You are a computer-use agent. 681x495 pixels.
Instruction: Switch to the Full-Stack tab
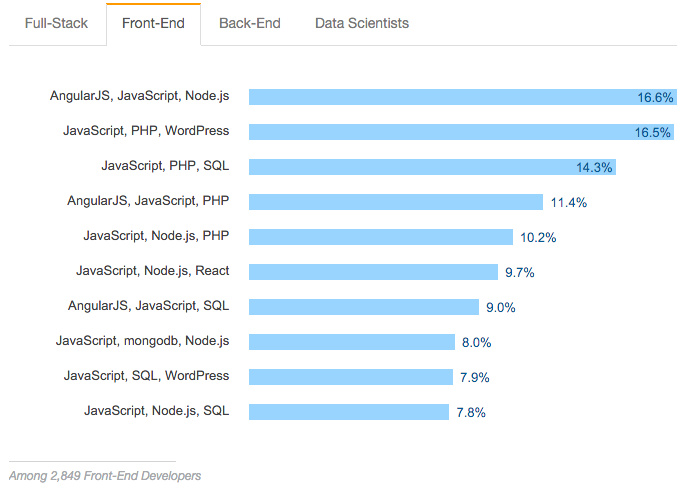56,23
